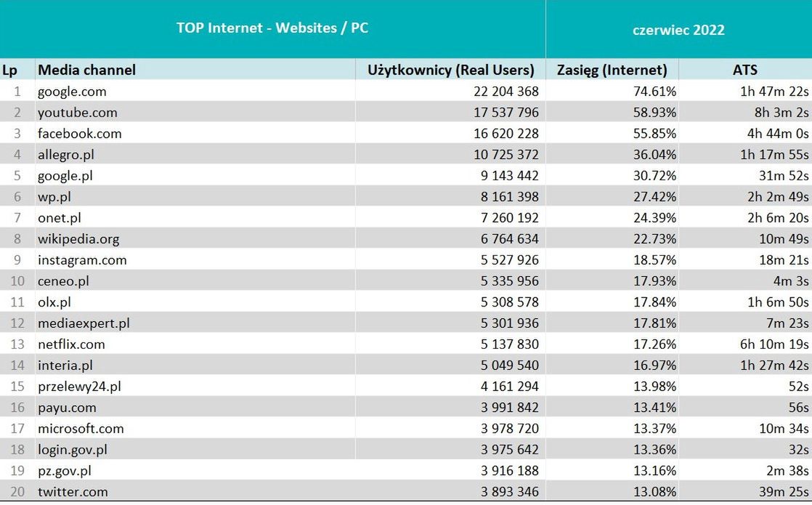812x505 pixels.
Task: Click row number 10
Action: click(17, 281)
